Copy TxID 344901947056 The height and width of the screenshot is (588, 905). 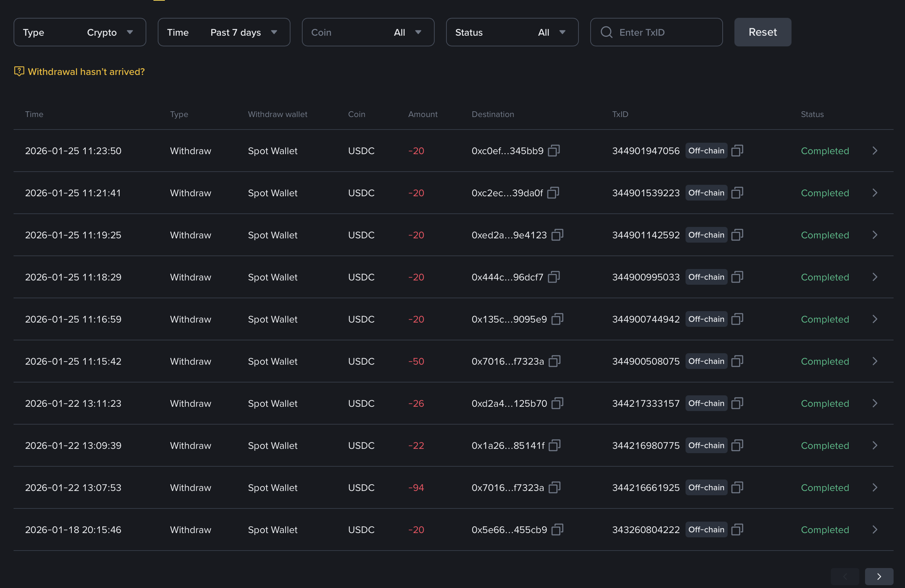[x=737, y=151]
